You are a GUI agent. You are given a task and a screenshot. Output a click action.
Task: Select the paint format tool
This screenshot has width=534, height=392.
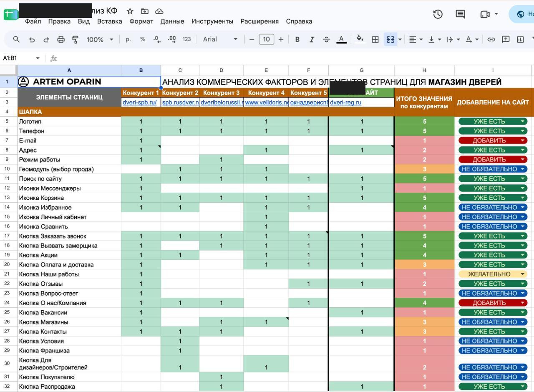[x=75, y=39]
